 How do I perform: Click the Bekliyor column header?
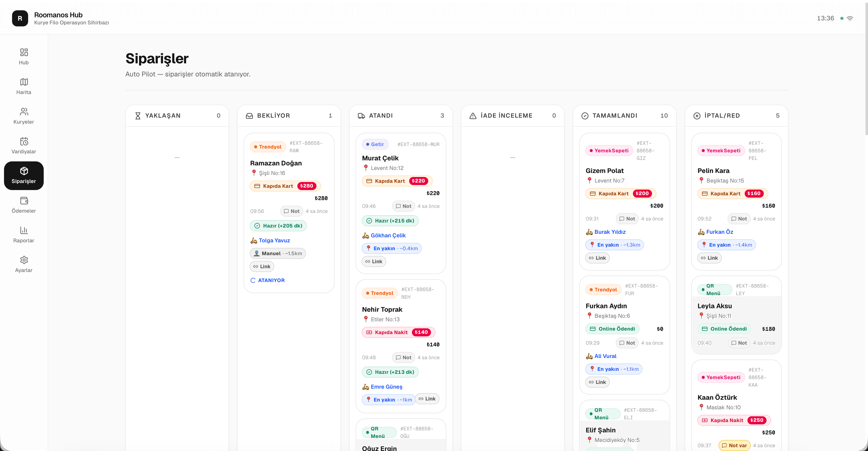pyautogui.click(x=289, y=116)
